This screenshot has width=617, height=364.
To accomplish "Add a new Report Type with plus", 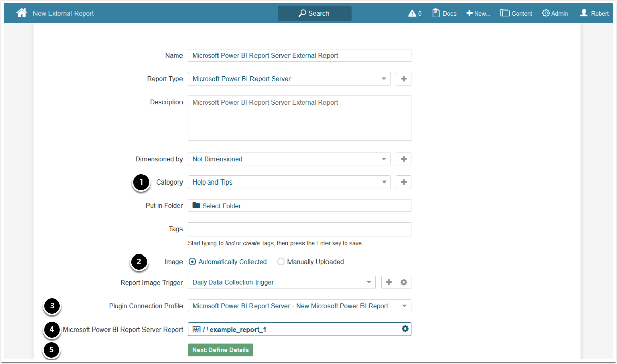I will tap(404, 79).
